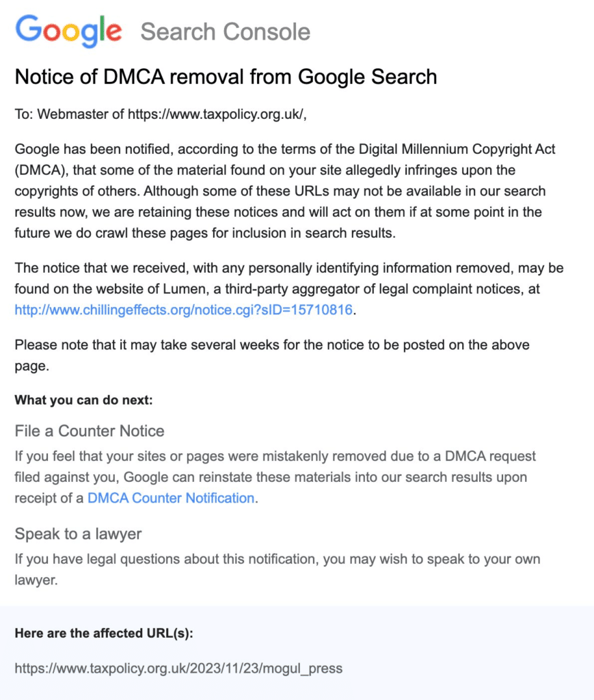Click the What you can do next label
Image resolution: width=594 pixels, height=700 pixels.
(83, 400)
